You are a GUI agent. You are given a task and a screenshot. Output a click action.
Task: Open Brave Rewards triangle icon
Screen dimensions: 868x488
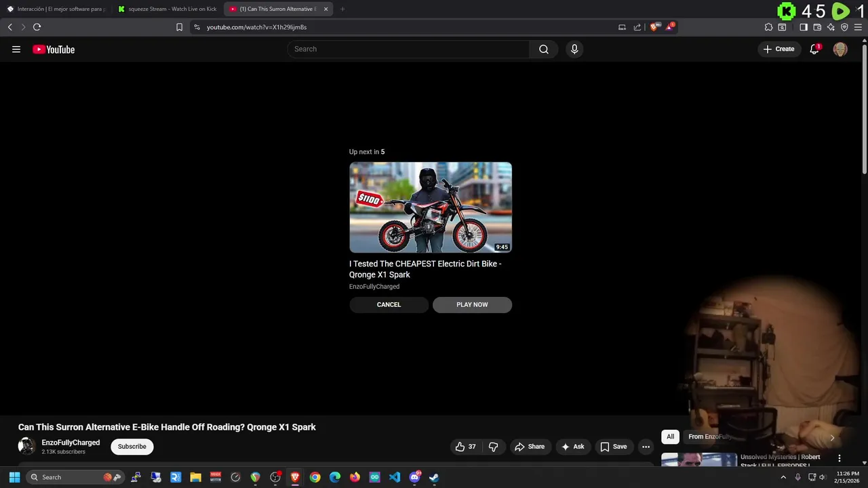670,27
